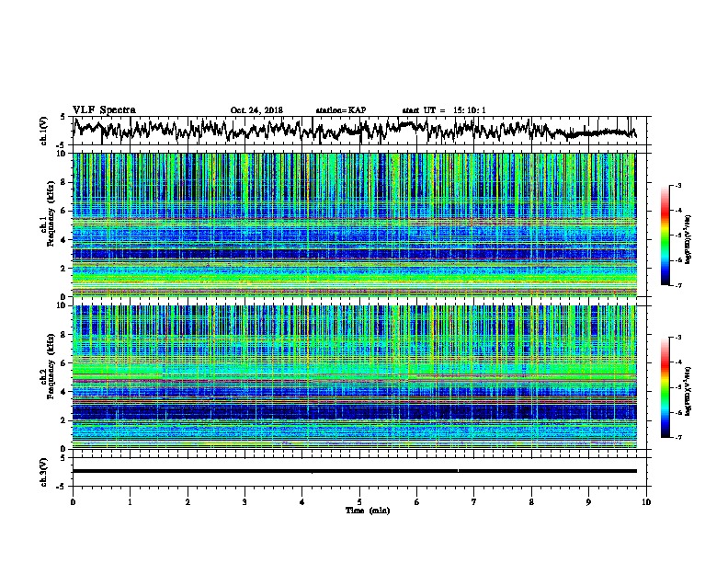Click time axis tick label '1'

(x=130, y=502)
